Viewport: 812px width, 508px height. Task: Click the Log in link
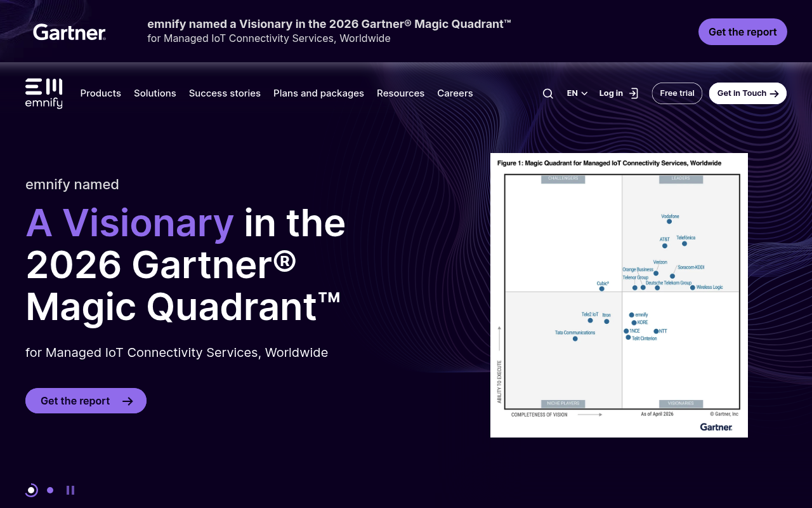(611, 93)
